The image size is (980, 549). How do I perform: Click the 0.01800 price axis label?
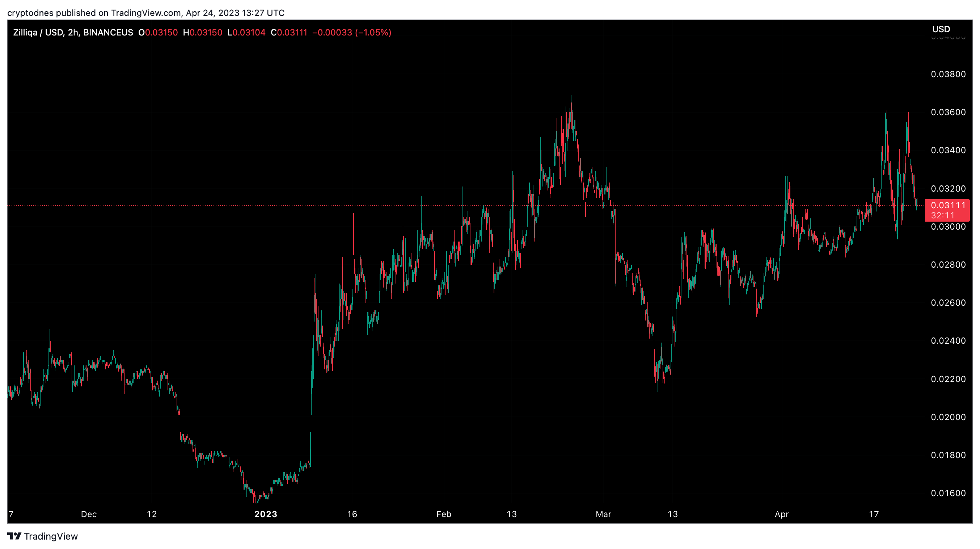coord(949,455)
